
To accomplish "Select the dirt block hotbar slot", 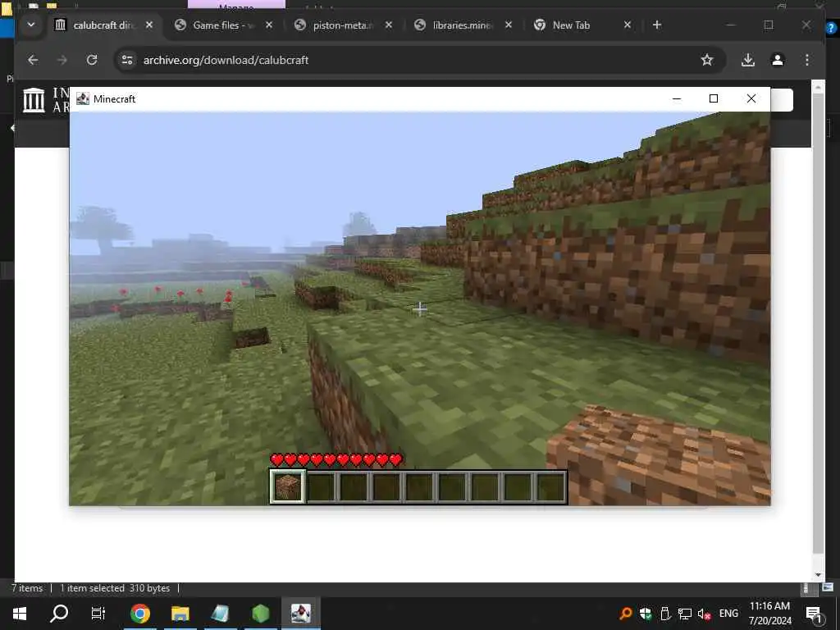I will pyautogui.click(x=288, y=486).
